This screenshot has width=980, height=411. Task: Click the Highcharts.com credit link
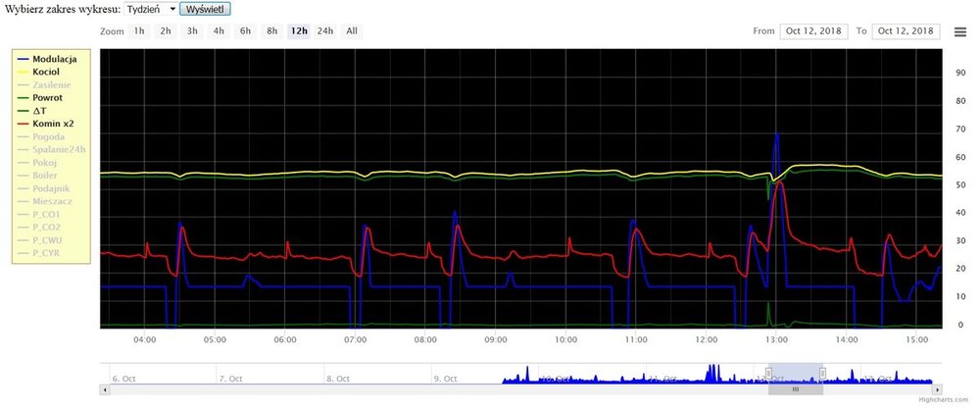941,401
